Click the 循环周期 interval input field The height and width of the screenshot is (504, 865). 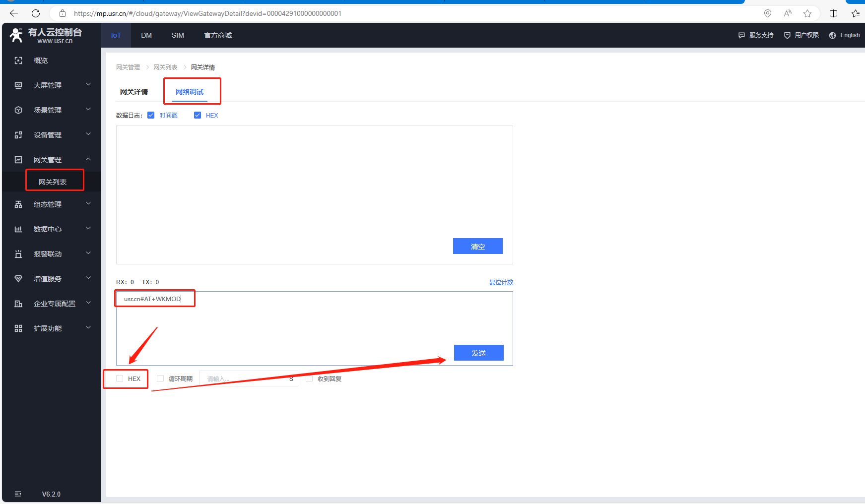click(248, 378)
